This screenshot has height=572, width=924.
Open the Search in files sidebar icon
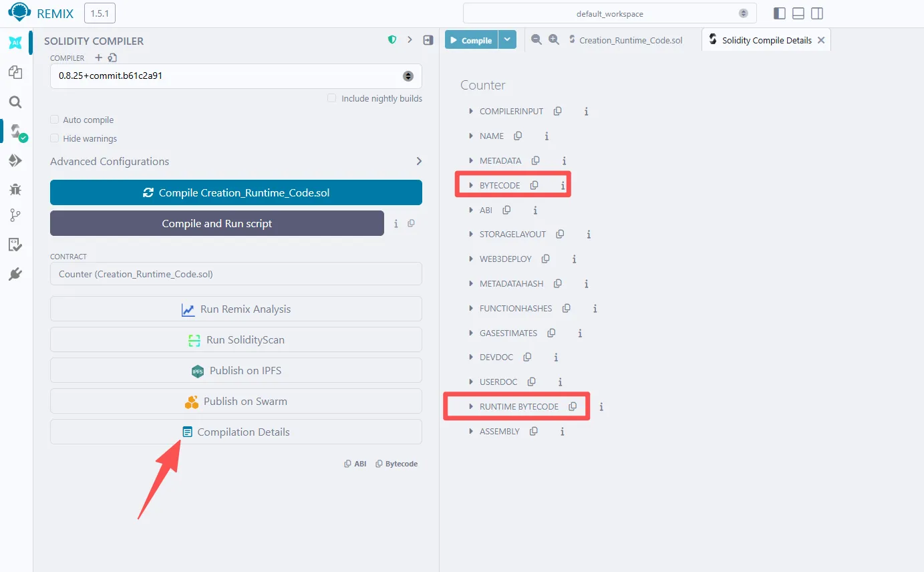(x=15, y=102)
